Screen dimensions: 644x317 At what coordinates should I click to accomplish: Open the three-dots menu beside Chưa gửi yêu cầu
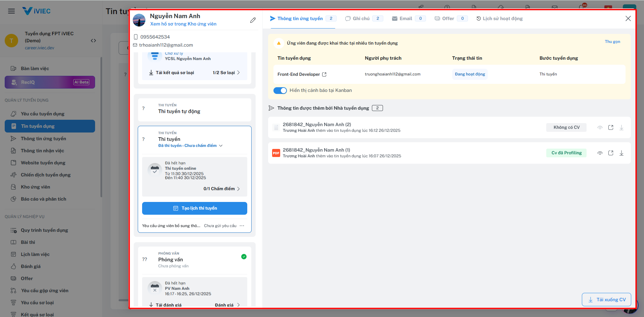point(242,226)
